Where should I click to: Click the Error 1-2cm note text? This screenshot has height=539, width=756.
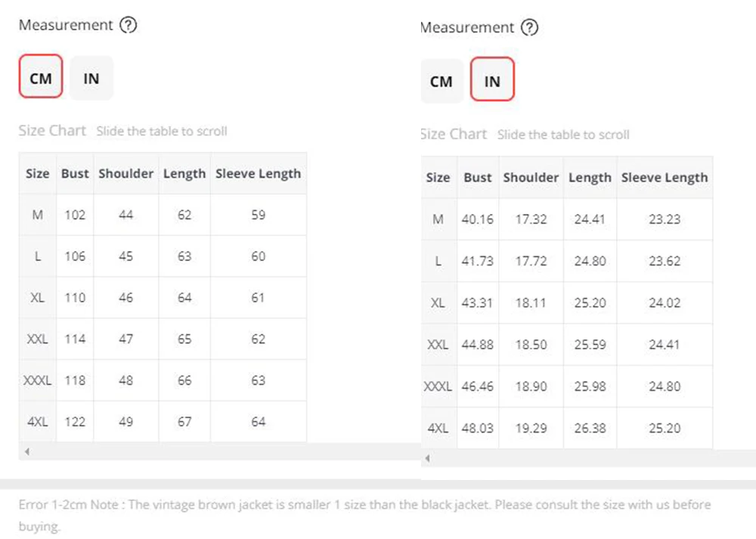(364, 515)
